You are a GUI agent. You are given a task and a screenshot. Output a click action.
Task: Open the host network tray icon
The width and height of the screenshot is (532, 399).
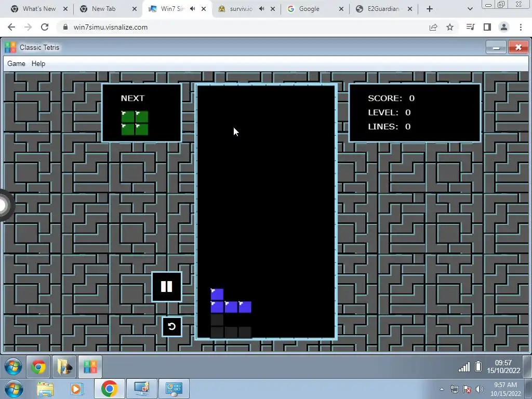454,389
